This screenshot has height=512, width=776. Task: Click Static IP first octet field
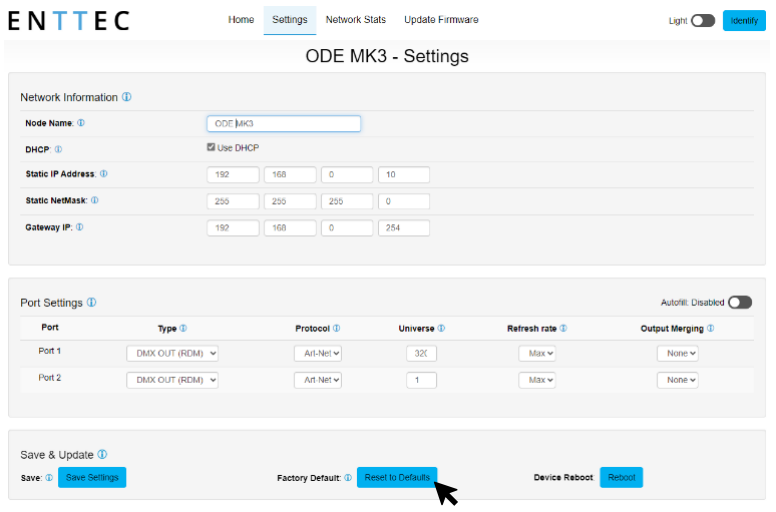click(233, 175)
